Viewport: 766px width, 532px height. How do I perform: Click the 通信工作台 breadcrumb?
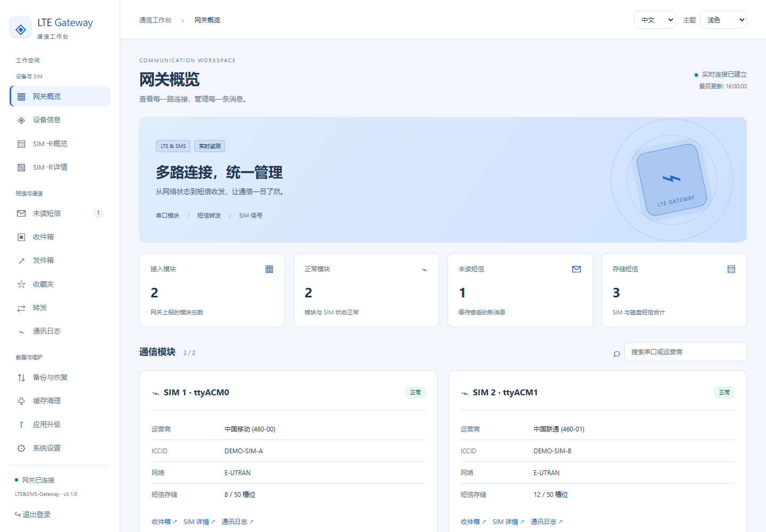155,20
